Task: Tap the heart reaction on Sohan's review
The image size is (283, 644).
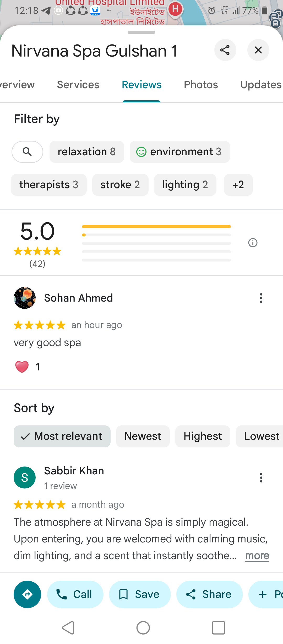Action: click(22, 367)
